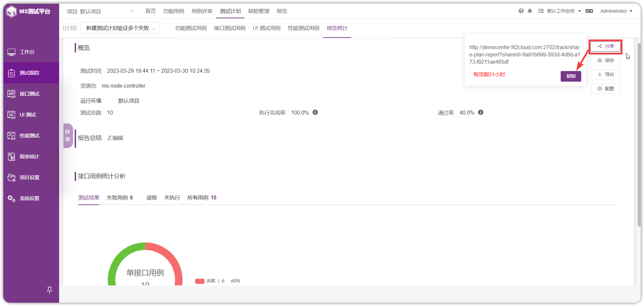Click the ms-node-controller resource pool value
This screenshot has height=306, width=644.
click(x=123, y=86)
